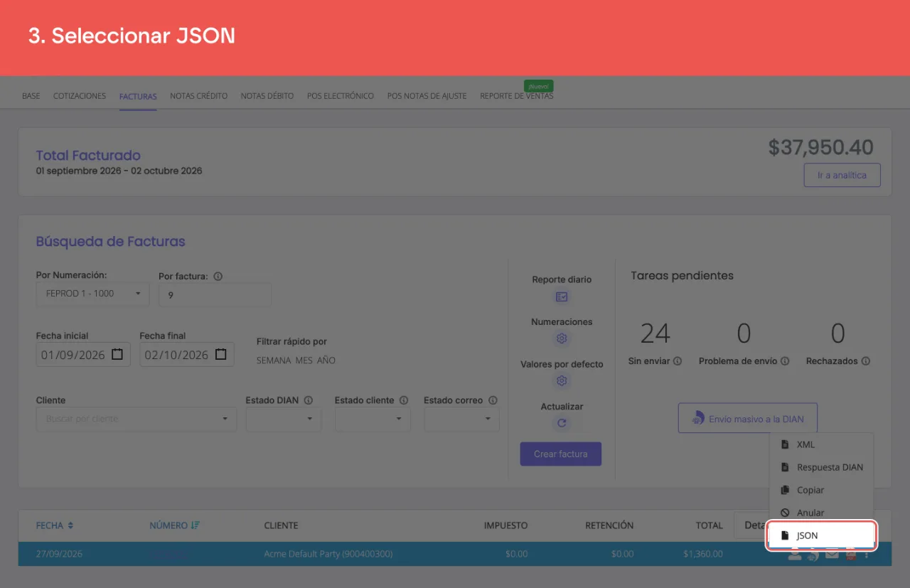The height and width of the screenshot is (588, 910).
Task: Show info for Problema de envío
Action: [785, 361]
